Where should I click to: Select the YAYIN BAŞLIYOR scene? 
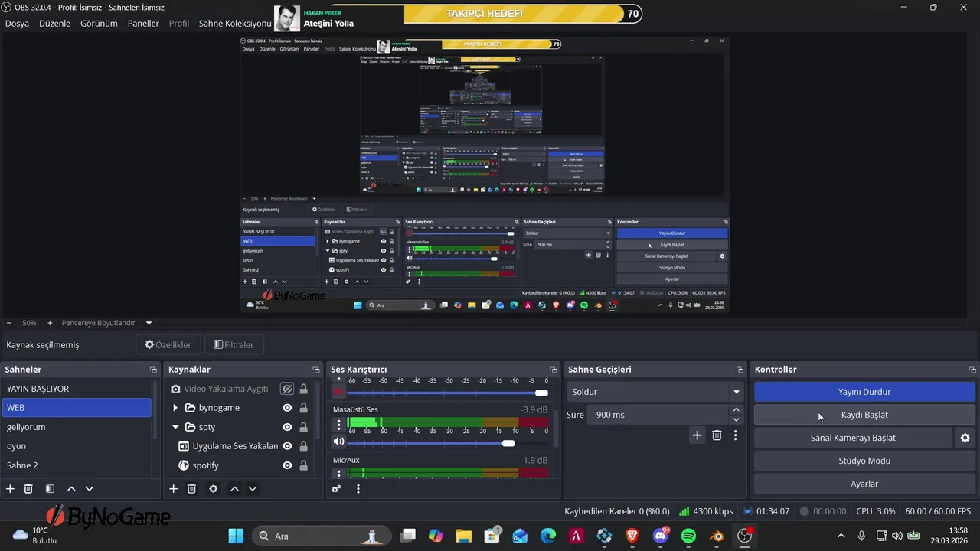77,389
